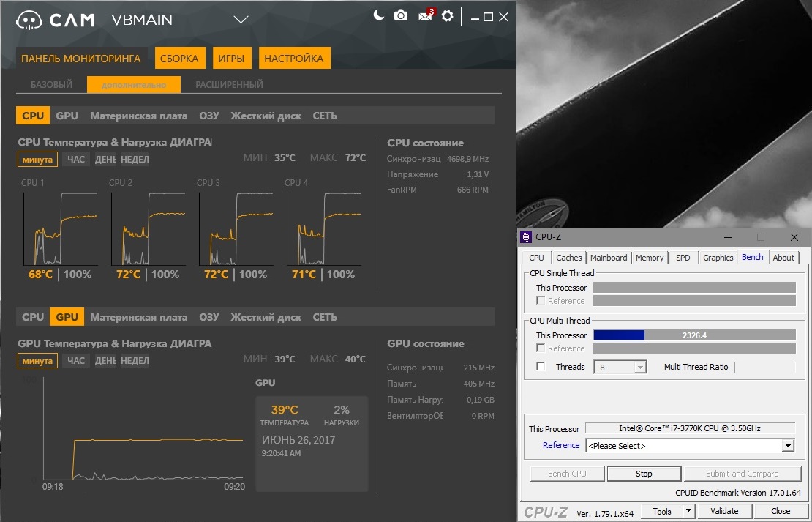
Task: Open the Reference processor select dropdown
Action: 788,446
